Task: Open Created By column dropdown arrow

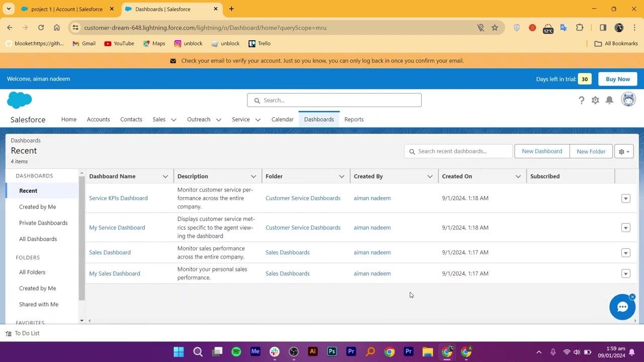Action: (430, 176)
